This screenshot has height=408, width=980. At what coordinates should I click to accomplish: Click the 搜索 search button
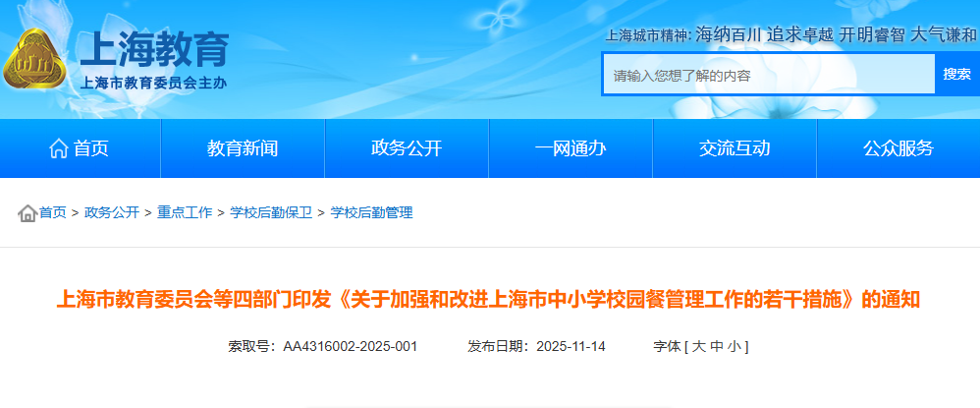(x=956, y=74)
